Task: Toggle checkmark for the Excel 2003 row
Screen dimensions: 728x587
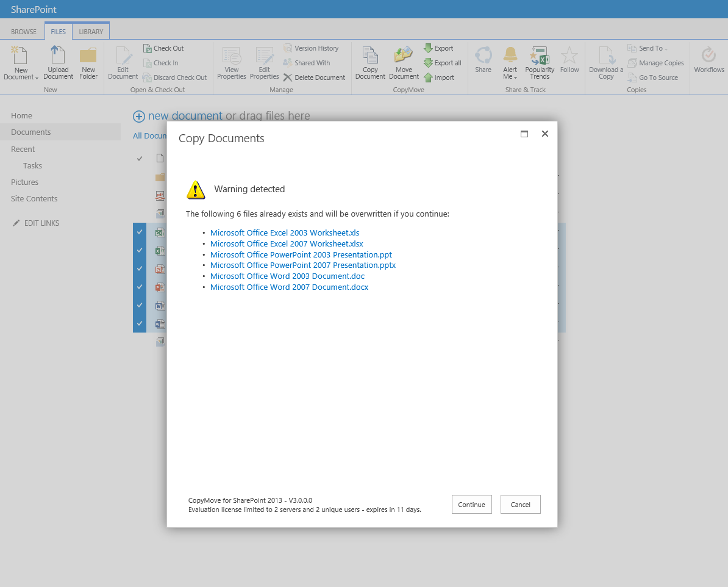Action: tap(139, 232)
